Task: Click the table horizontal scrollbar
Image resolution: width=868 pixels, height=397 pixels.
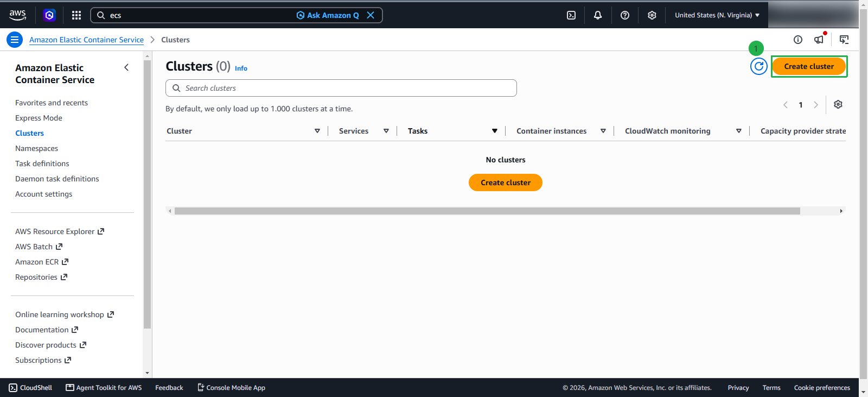Action: (487, 211)
